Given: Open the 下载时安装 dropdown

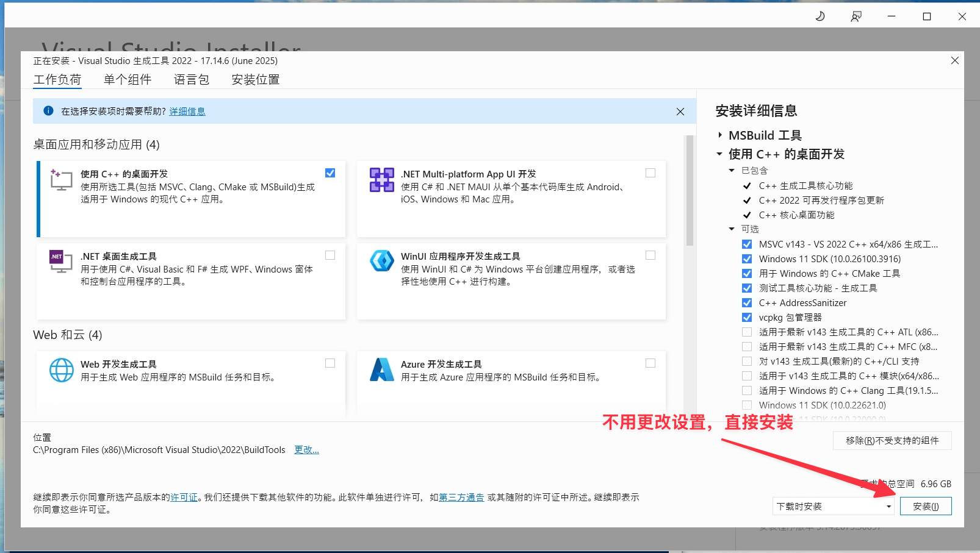Looking at the screenshot, I should (833, 506).
